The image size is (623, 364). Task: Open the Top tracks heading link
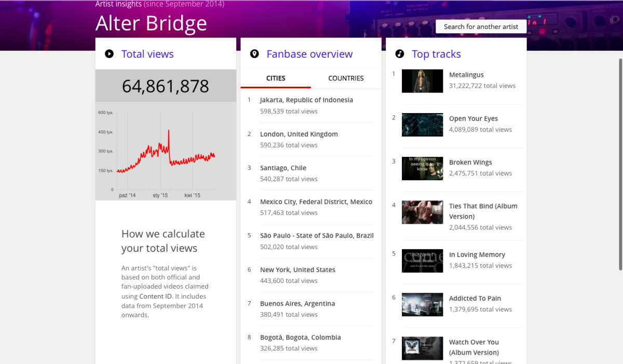436,54
